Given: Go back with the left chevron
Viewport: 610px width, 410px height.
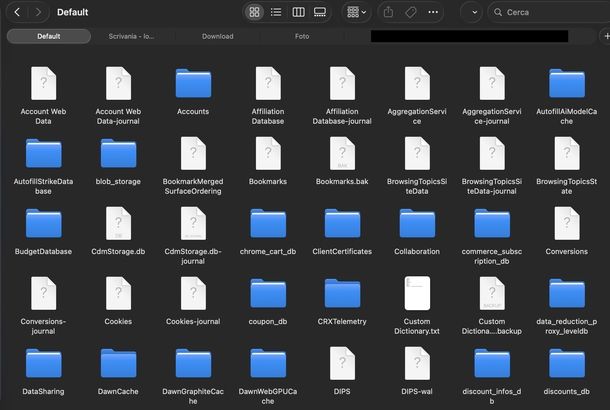Looking at the screenshot, I should coord(17,12).
